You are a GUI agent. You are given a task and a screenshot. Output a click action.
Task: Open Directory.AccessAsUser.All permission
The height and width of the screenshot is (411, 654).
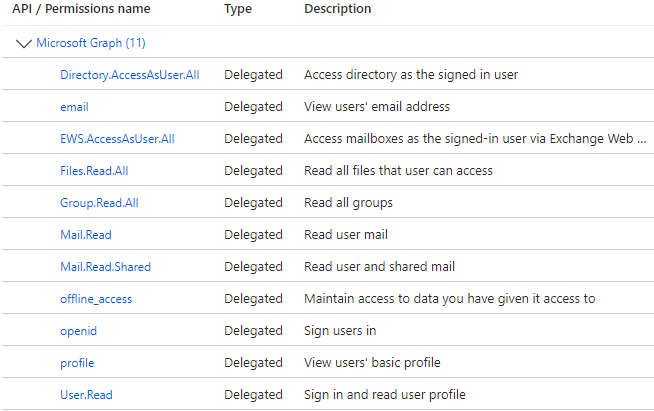pos(129,75)
